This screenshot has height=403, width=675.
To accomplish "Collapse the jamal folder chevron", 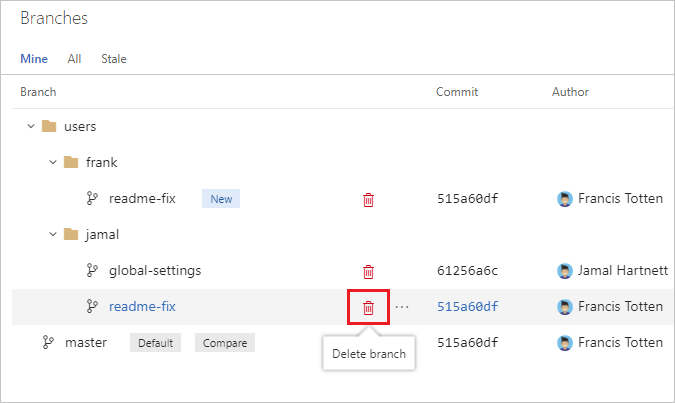I will coord(53,234).
